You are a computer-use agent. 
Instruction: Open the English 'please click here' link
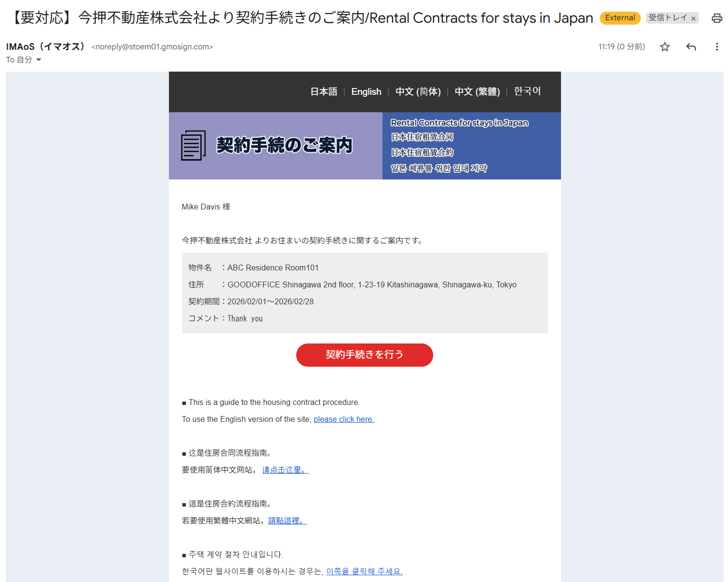(344, 419)
